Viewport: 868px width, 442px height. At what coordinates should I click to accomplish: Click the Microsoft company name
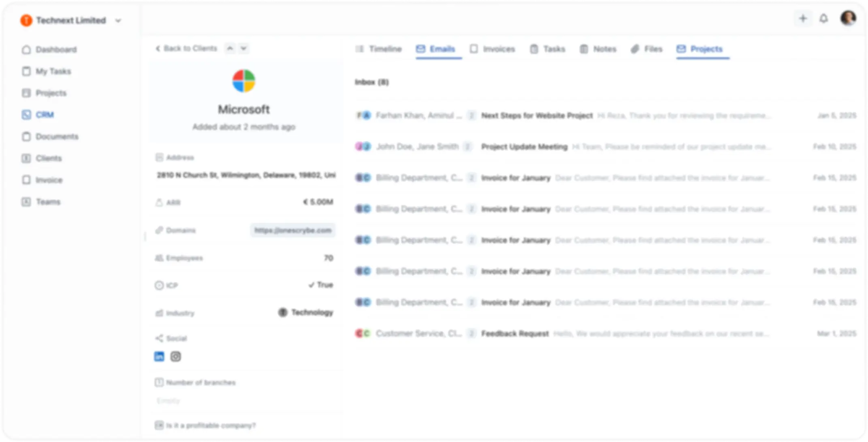pyautogui.click(x=243, y=109)
